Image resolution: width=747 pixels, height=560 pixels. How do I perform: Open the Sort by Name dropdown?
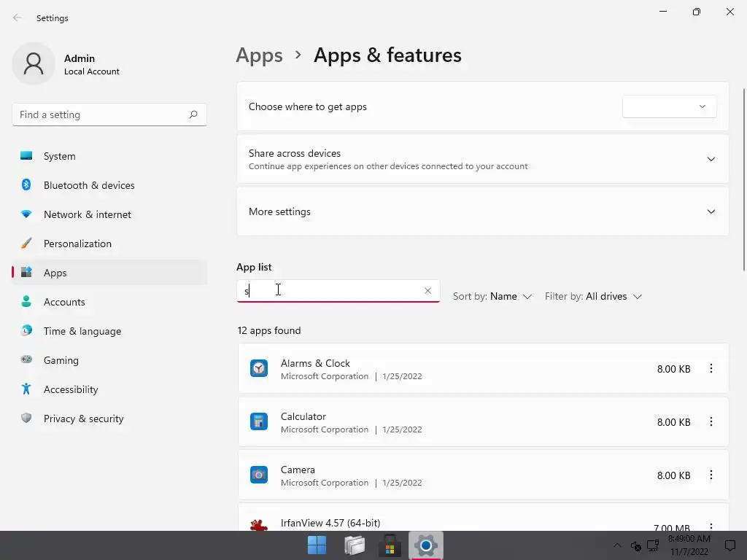492,297
